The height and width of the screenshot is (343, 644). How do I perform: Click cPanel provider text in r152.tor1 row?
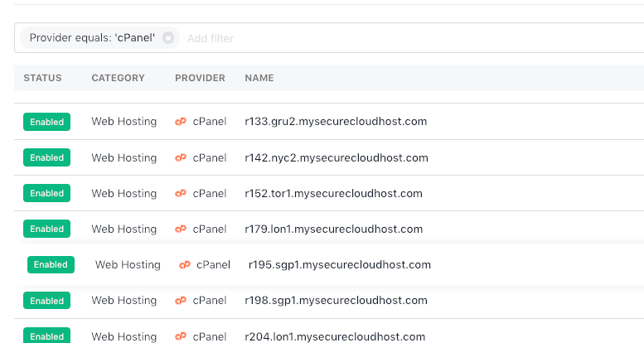click(x=210, y=194)
